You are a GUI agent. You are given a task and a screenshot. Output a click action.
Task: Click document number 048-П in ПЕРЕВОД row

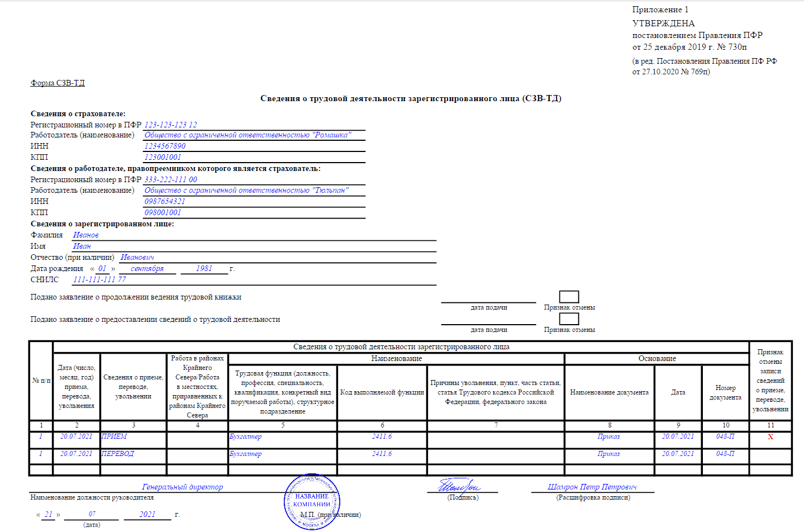click(x=725, y=454)
